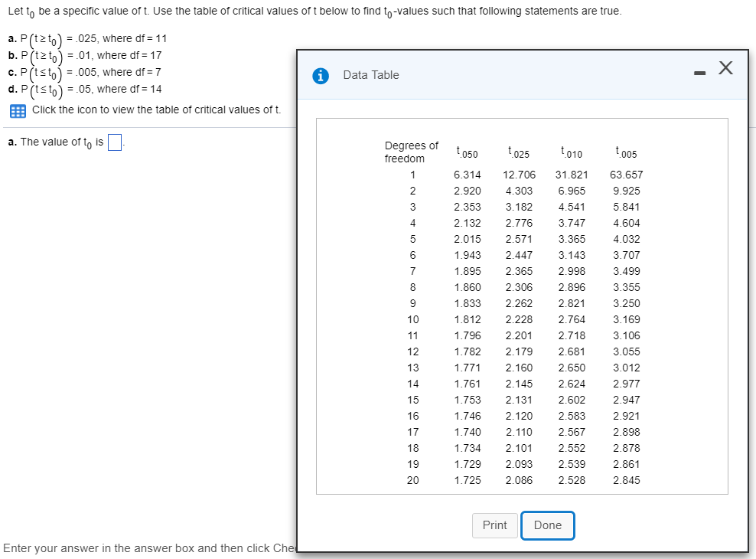
Task: Click the Degrees of freedom column header
Action: click(412, 151)
